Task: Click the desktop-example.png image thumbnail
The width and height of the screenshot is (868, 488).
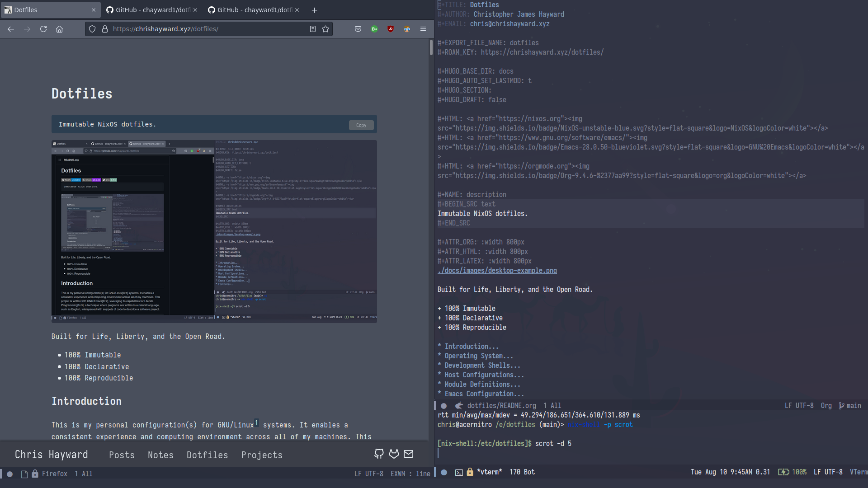Action: [x=214, y=231]
